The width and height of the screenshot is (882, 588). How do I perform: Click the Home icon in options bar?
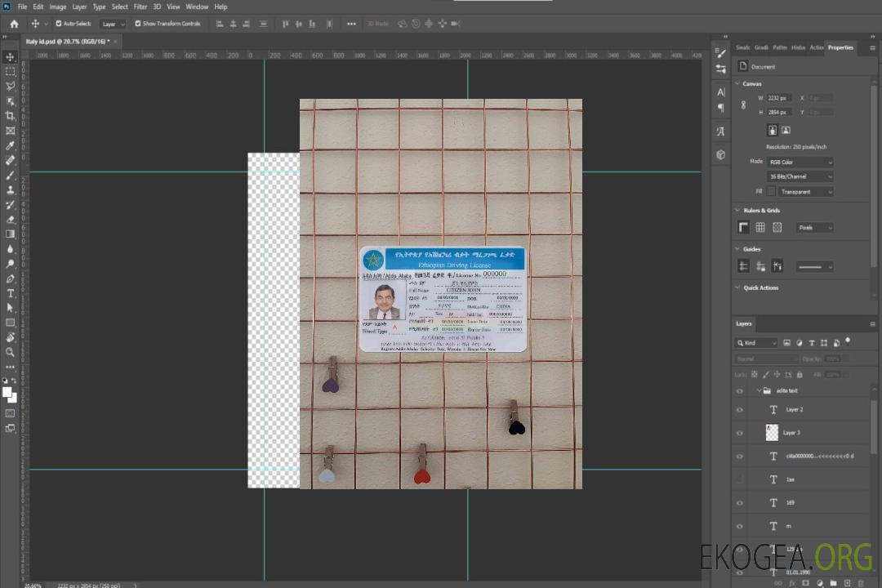14,24
